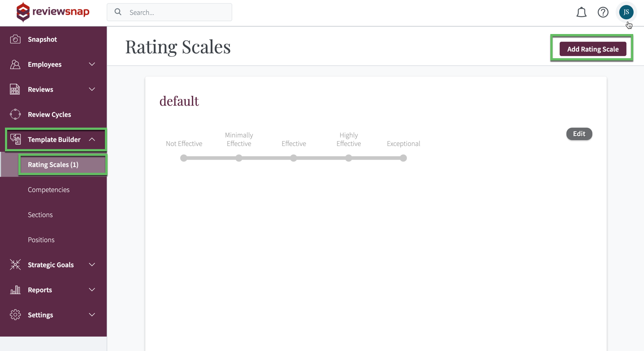The width and height of the screenshot is (644, 351).
Task: Click the notification bell icon
Action: [581, 12]
